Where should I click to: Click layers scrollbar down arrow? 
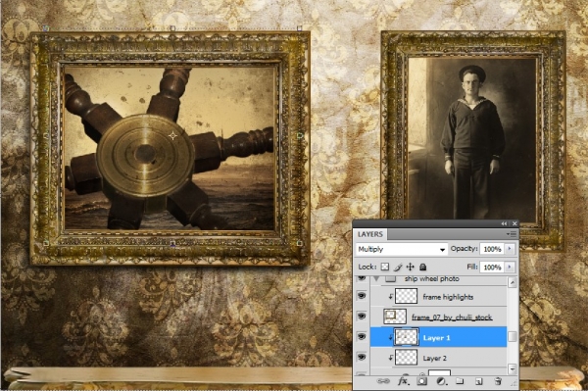tap(513, 368)
